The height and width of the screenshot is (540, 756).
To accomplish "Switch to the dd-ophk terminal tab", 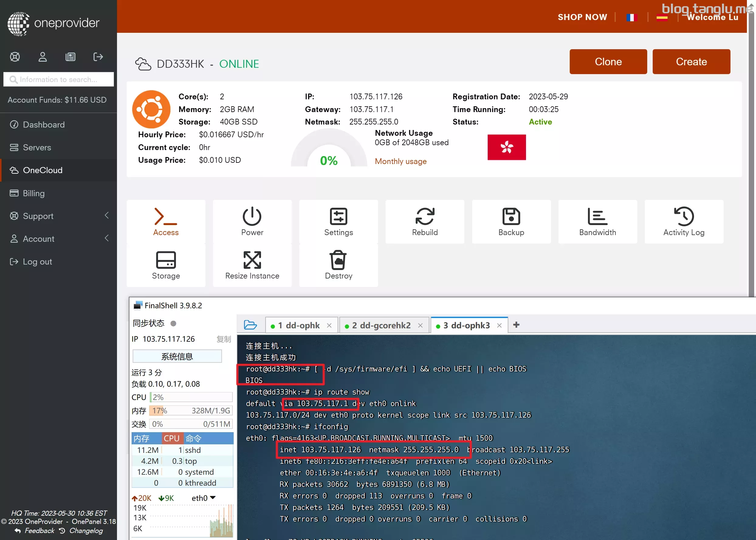I will (299, 325).
